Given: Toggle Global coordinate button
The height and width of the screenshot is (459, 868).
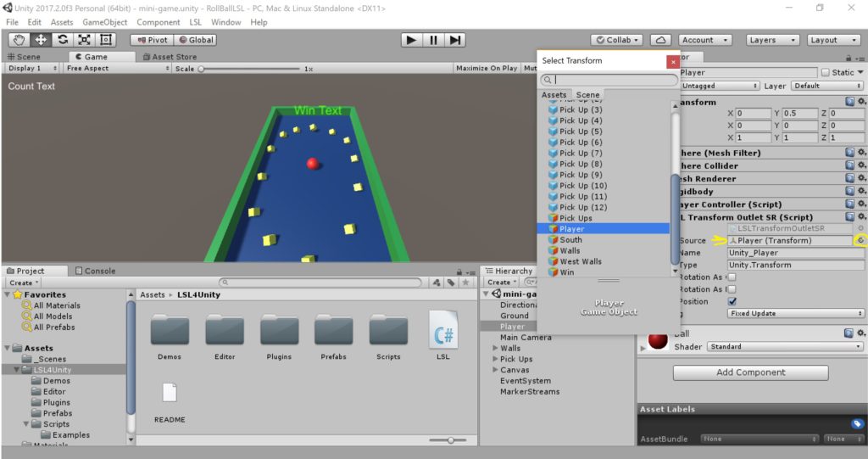Looking at the screenshot, I should coord(196,40).
